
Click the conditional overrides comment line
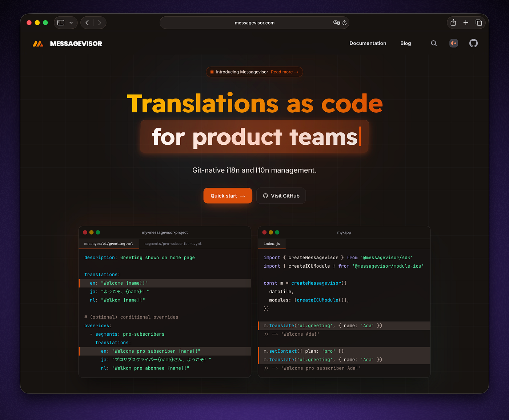pos(131,317)
